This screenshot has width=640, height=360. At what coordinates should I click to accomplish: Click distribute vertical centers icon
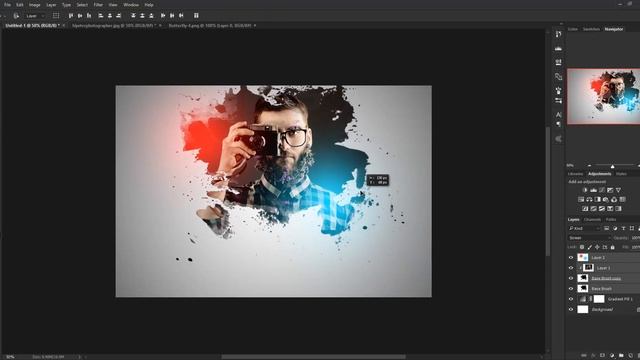[x=142, y=16]
